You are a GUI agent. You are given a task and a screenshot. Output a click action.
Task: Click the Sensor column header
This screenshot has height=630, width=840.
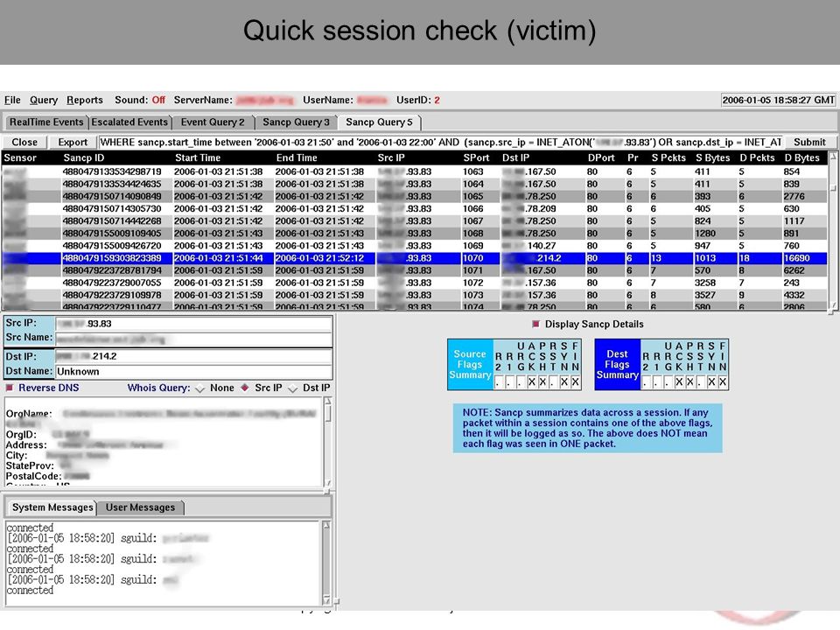[20, 158]
